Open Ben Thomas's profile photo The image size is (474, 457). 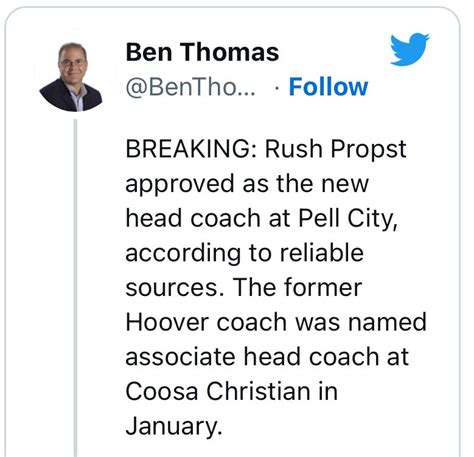(71, 77)
